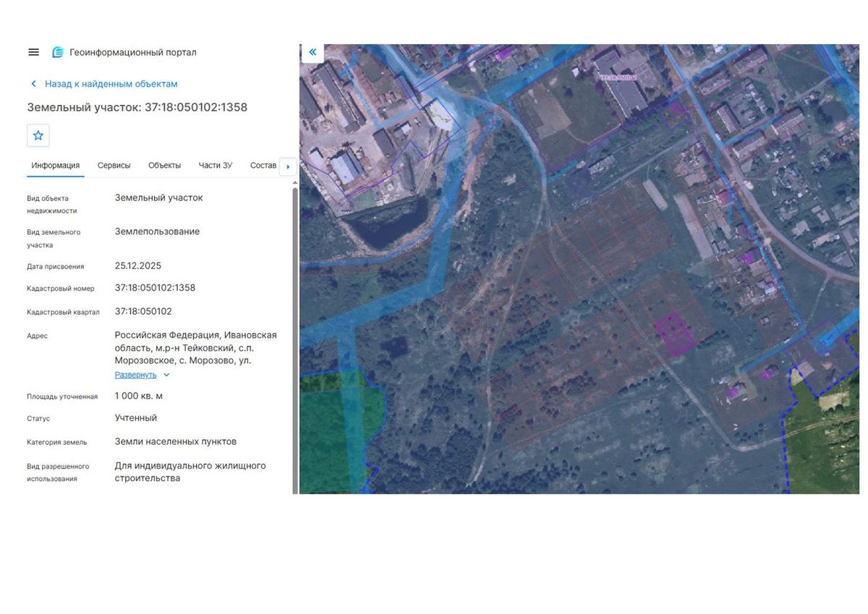Viewport: 868px width, 614px height.
Task: Click the label Кадастровый квартал
Action: coord(64,312)
